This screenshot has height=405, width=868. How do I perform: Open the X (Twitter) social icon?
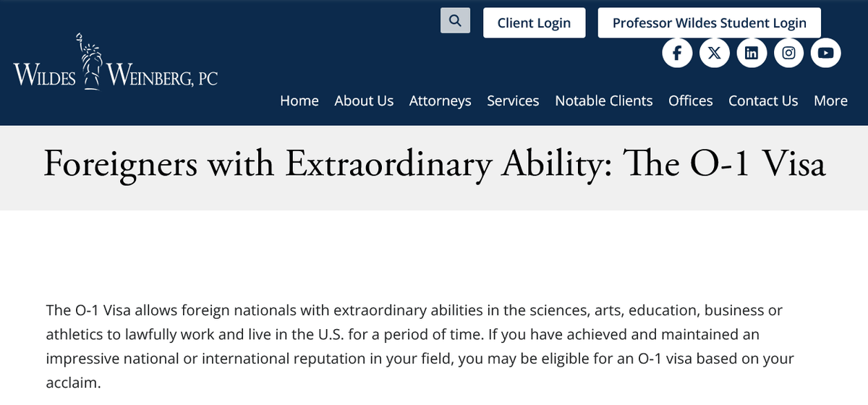tap(715, 53)
